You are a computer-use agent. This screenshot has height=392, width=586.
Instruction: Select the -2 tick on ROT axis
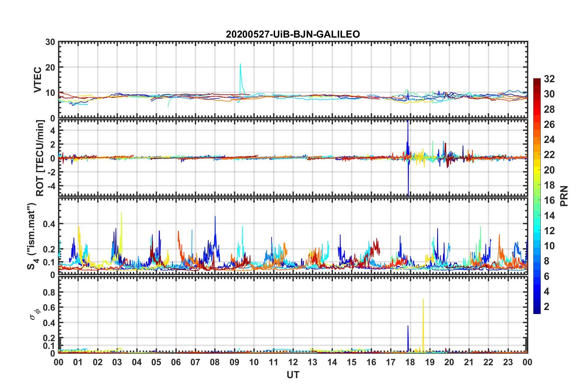pos(52,172)
